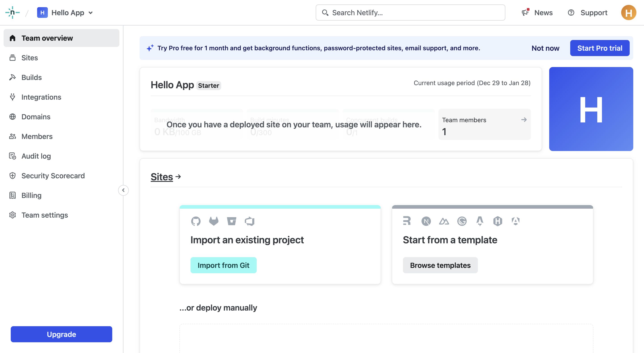This screenshot has height=353, width=644.
Task: Open the Support help icon
Action: tap(571, 13)
